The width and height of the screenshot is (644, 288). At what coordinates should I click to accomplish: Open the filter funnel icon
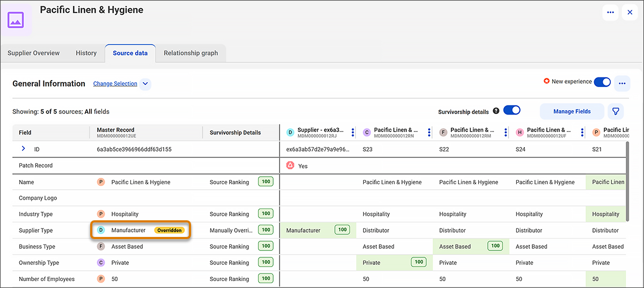coord(616,111)
